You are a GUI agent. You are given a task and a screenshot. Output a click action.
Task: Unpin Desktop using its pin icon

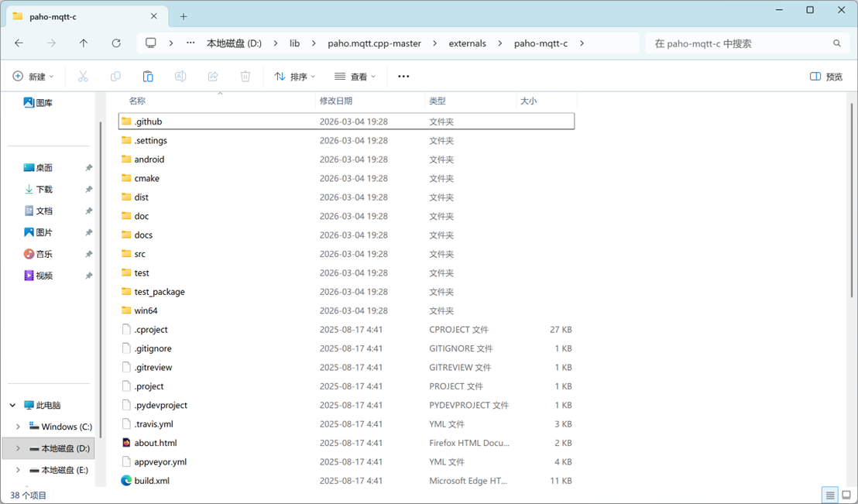click(x=88, y=168)
